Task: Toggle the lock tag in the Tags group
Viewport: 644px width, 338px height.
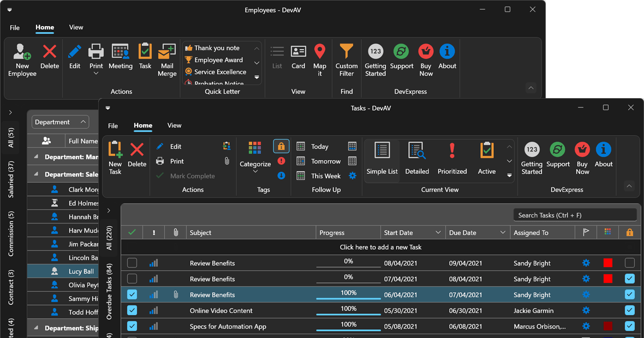Action: point(281,146)
